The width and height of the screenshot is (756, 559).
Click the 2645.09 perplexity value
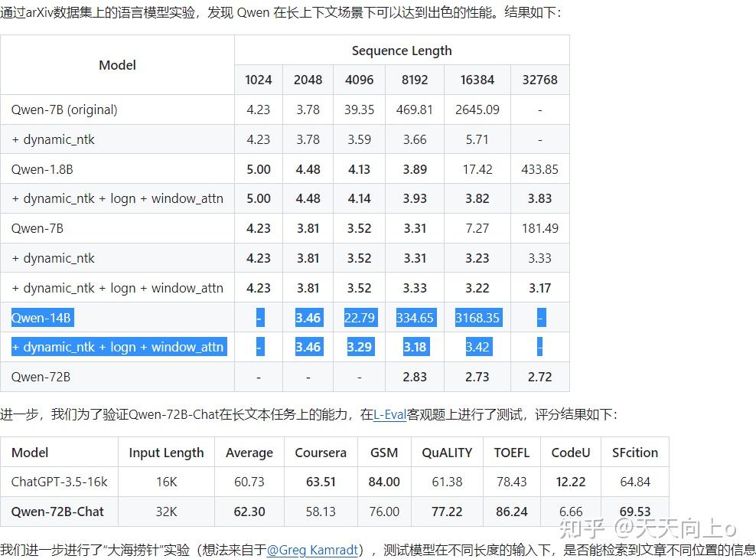click(x=477, y=110)
